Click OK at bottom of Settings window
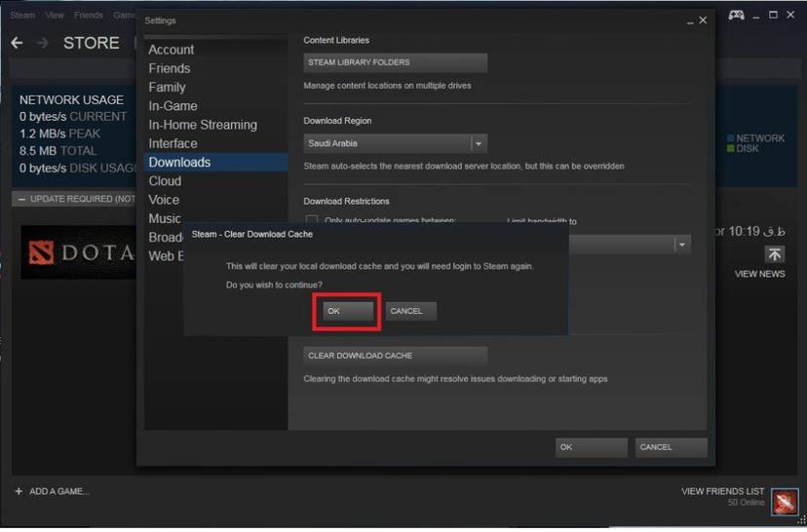The width and height of the screenshot is (807, 532). coord(591,448)
